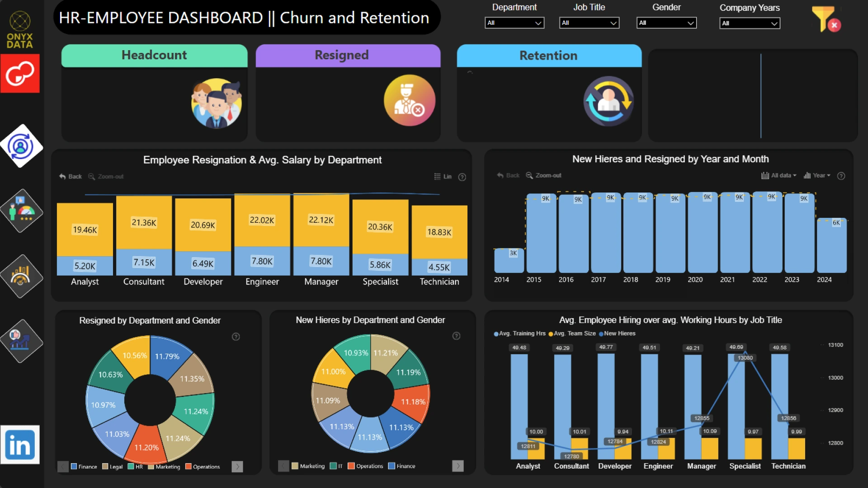This screenshot has width=868, height=488.
Task: Open the Gender filter dropdown
Action: pyautogui.click(x=666, y=23)
